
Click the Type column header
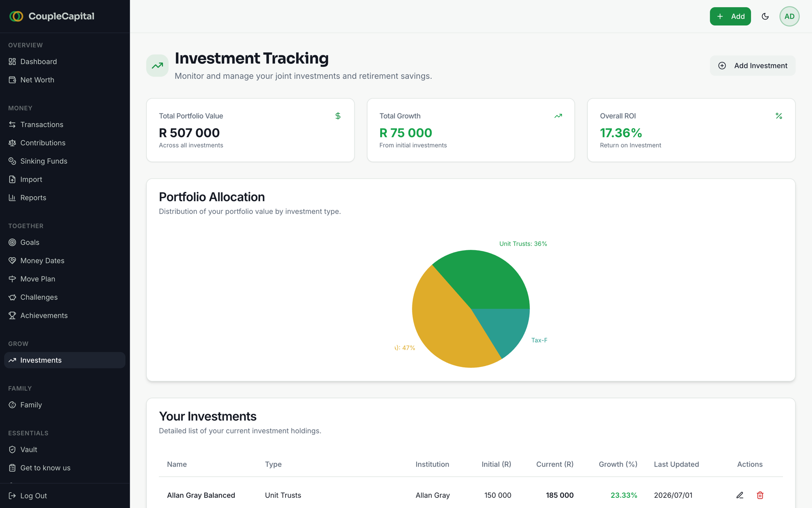pyautogui.click(x=273, y=464)
